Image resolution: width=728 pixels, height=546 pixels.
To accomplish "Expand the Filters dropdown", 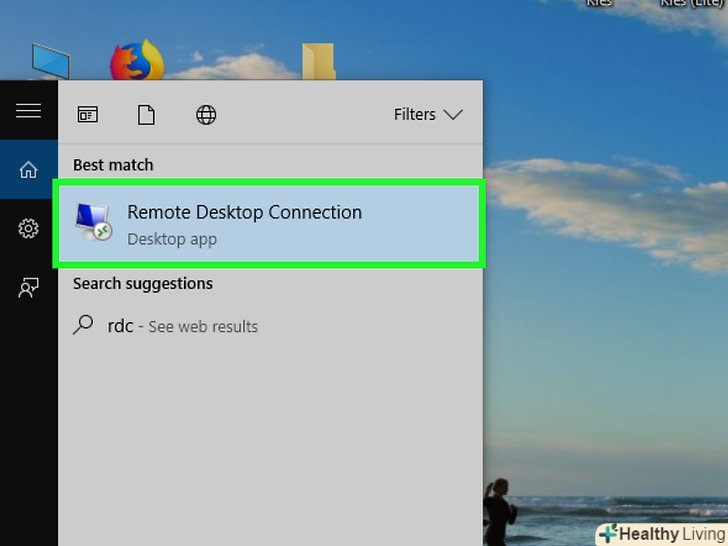I will [428, 114].
